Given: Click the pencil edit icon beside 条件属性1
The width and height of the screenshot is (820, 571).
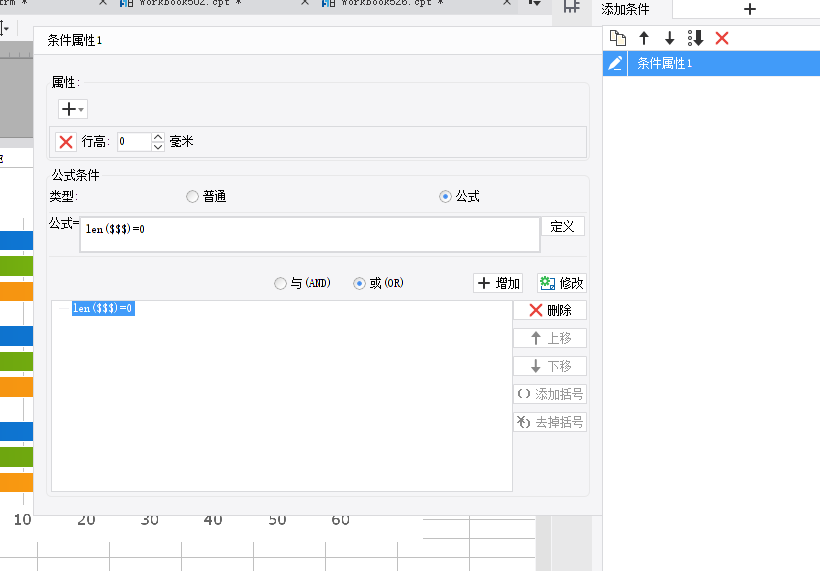Looking at the screenshot, I should click(x=615, y=63).
